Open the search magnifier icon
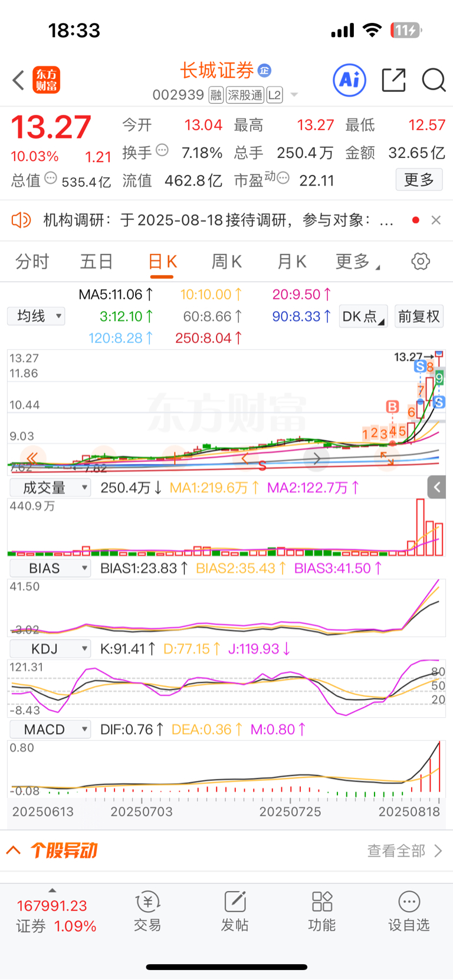 click(x=434, y=80)
